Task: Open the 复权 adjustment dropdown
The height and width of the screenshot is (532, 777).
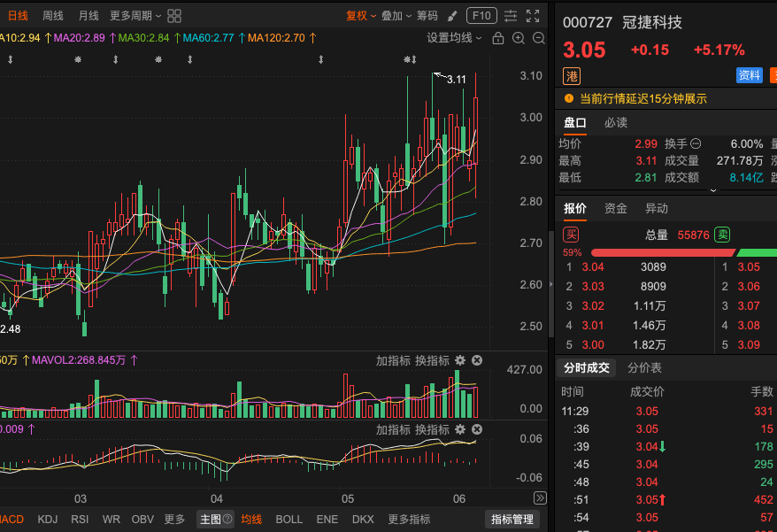Action: click(x=361, y=16)
